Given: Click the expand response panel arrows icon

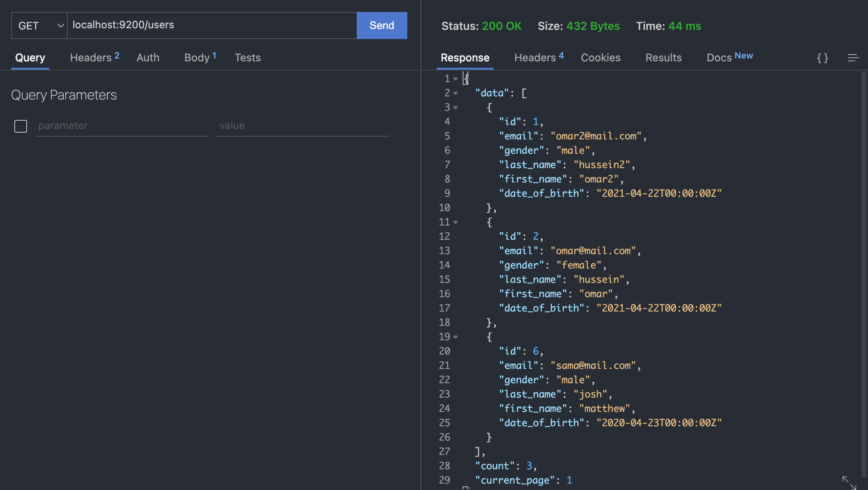Looking at the screenshot, I should click(849, 482).
